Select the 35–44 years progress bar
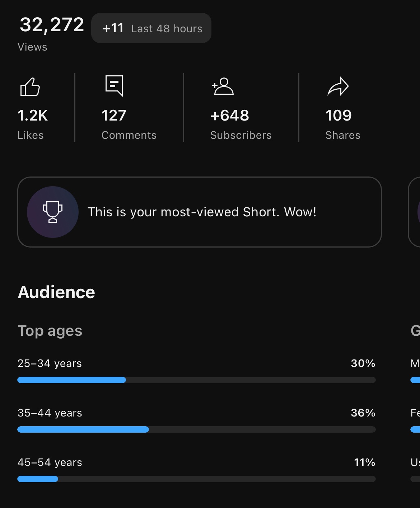The image size is (420, 508). [196, 429]
